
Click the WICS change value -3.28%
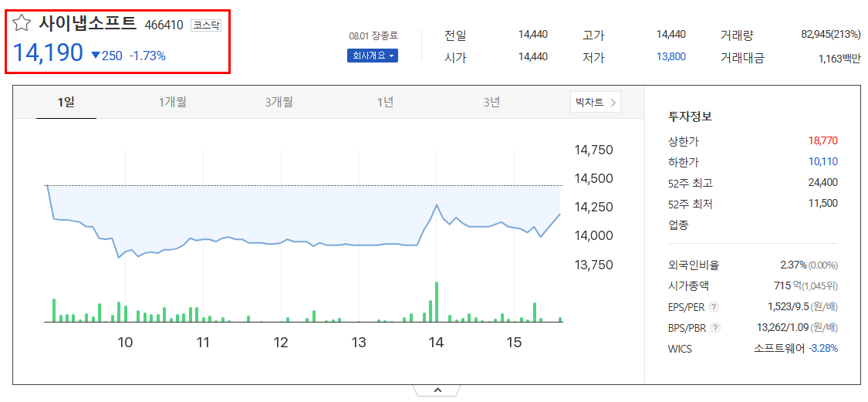click(x=823, y=349)
